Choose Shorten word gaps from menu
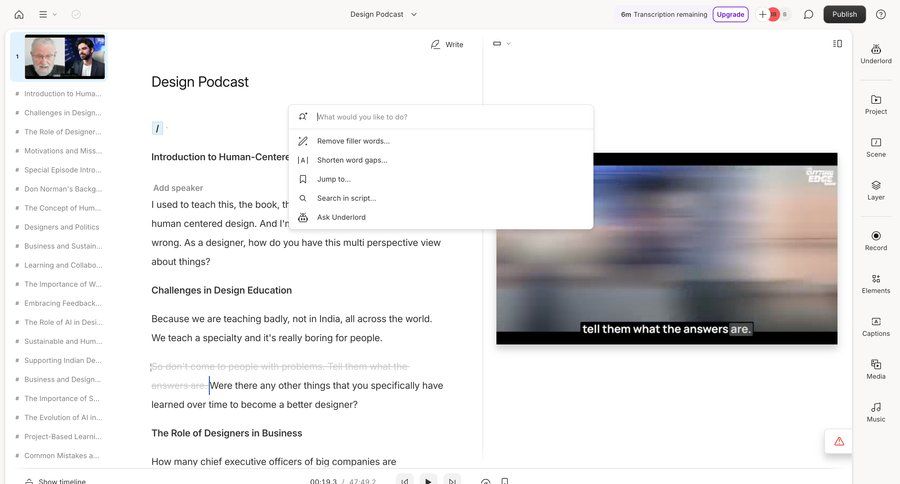This screenshot has width=900, height=484. click(x=441, y=160)
